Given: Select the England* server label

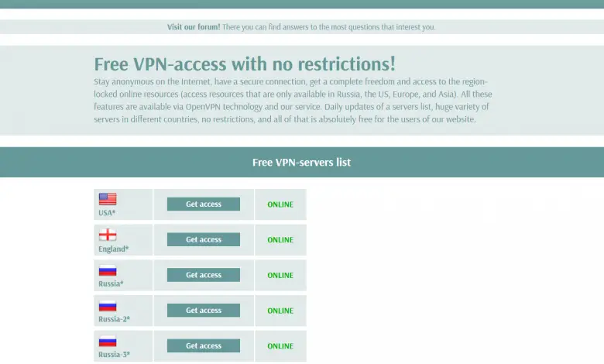Looking at the screenshot, I should tap(113, 249).
